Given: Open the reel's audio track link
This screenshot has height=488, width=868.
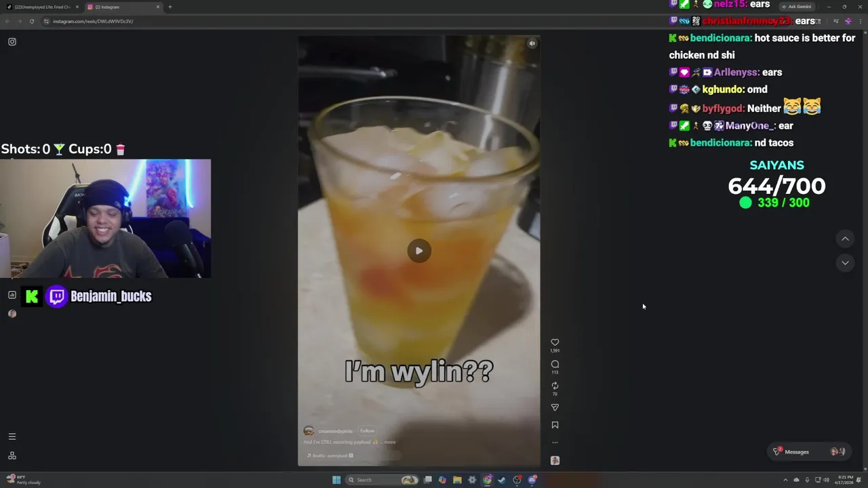Looking at the screenshot, I should 330,455.
